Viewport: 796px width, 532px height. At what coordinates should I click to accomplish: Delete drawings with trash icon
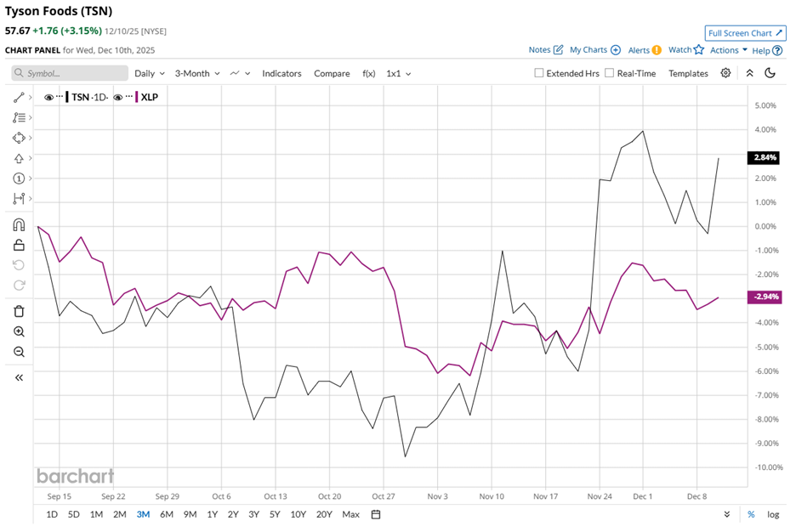(x=19, y=311)
